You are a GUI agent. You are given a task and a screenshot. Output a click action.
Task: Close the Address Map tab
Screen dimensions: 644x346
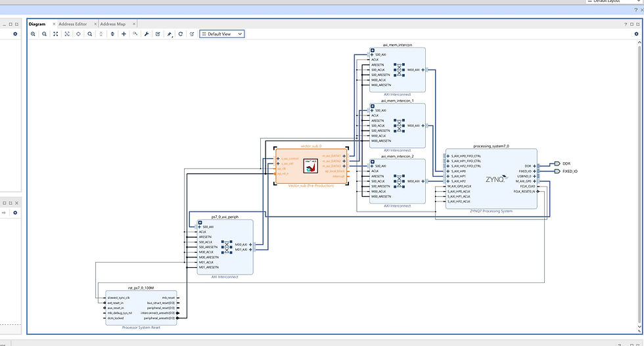click(x=134, y=24)
